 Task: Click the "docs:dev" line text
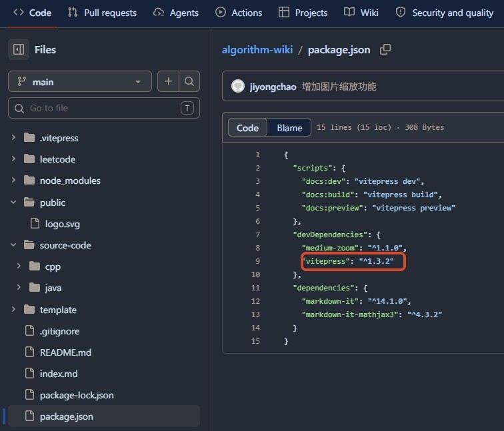[363, 181]
